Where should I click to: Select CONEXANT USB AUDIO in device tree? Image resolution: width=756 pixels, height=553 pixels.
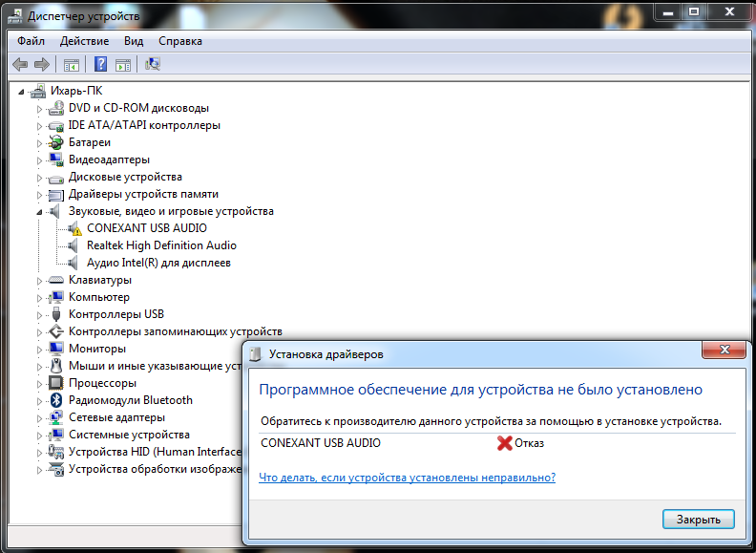[x=147, y=228]
